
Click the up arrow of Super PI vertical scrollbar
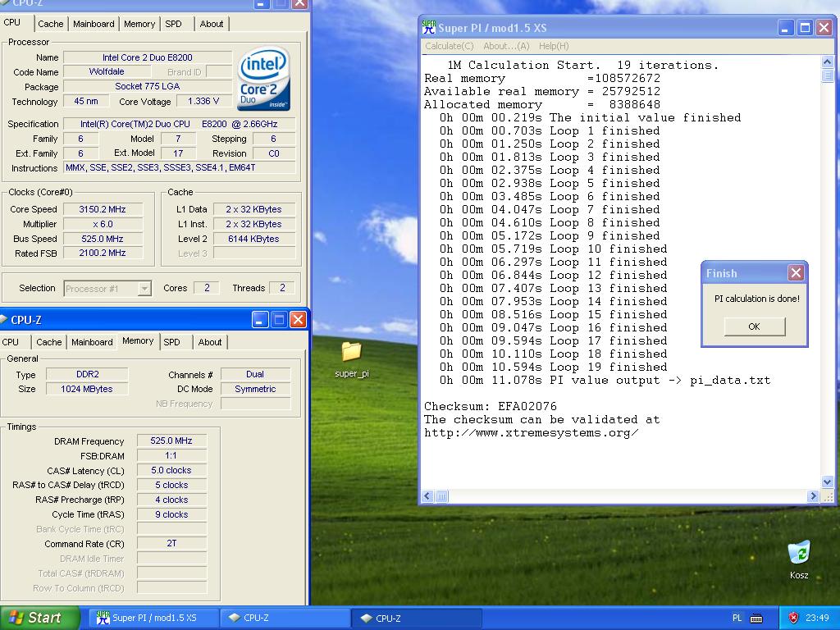point(827,62)
